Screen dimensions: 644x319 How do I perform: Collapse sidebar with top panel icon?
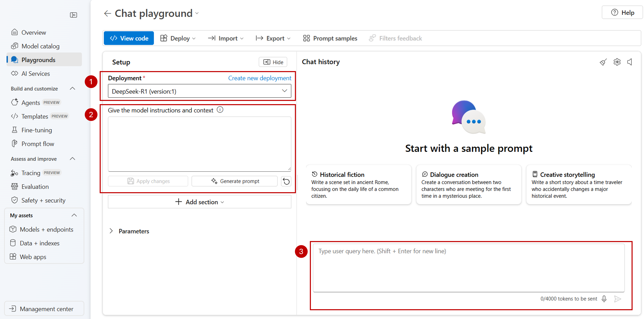73,15
